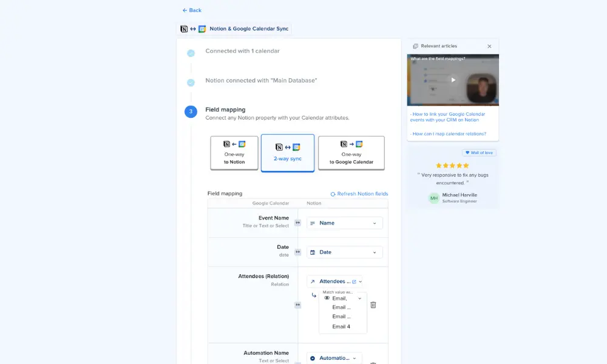Viewport: 607px width, 364px height.
Task: Delete the Attendees relation mapping with trash icon
Action: (x=373, y=305)
